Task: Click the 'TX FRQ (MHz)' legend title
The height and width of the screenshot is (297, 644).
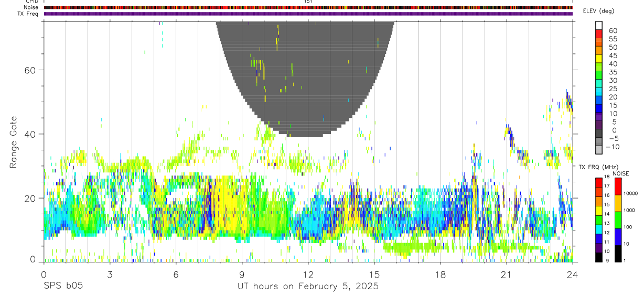Action: tap(598, 167)
